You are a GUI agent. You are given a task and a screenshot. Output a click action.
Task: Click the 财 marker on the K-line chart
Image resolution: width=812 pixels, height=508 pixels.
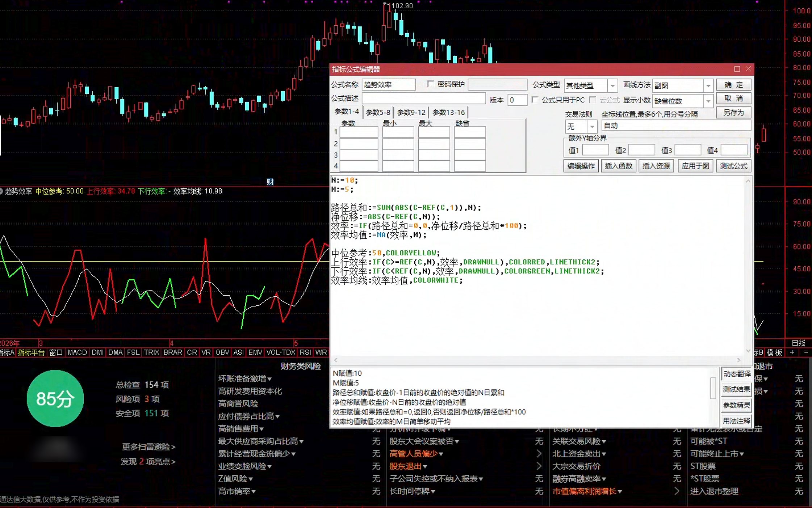click(270, 182)
